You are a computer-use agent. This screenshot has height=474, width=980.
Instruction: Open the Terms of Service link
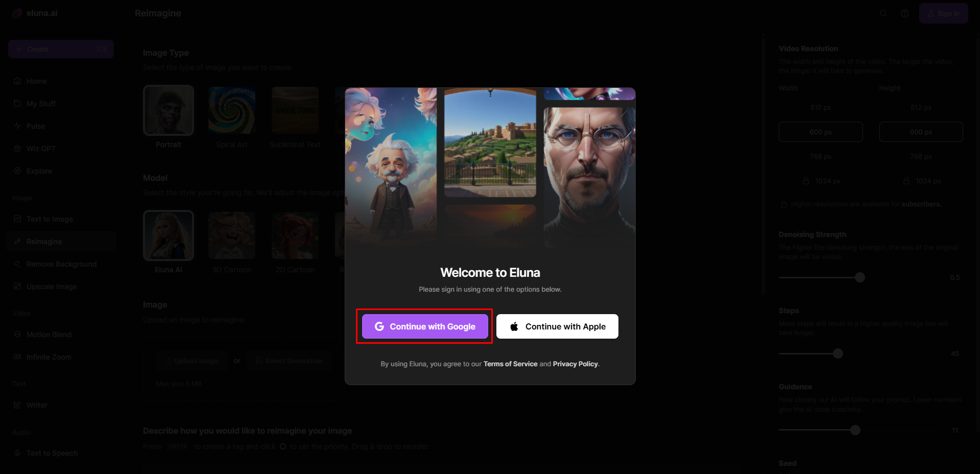(x=510, y=364)
